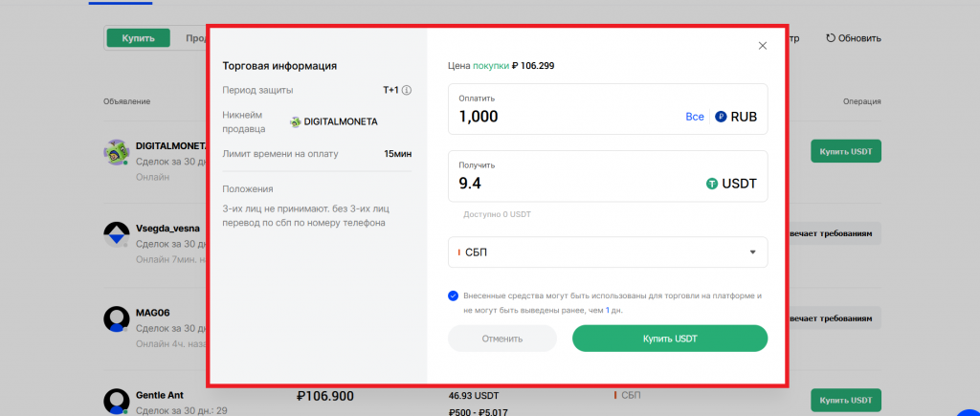Click the MAG06 profile avatar

pyautogui.click(x=116, y=318)
